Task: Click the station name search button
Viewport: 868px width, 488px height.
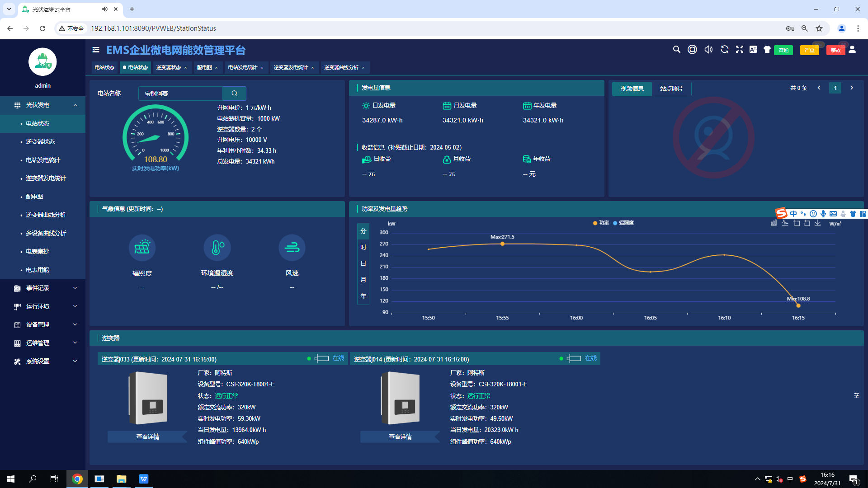Action: pyautogui.click(x=234, y=94)
